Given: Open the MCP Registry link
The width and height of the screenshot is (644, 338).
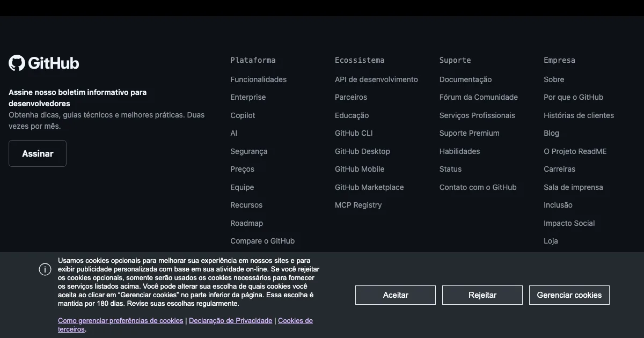Looking at the screenshot, I should [358, 205].
